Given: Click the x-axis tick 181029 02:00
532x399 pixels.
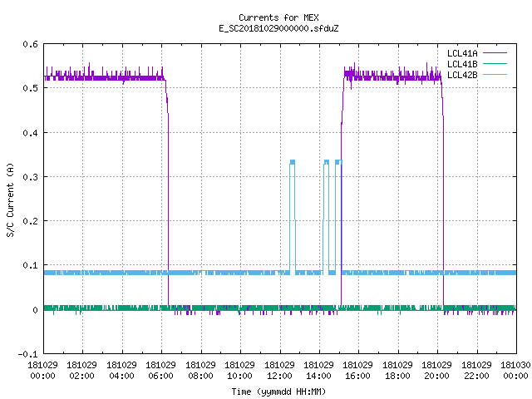Looking at the screenshot, I should (x=81, y=370).
